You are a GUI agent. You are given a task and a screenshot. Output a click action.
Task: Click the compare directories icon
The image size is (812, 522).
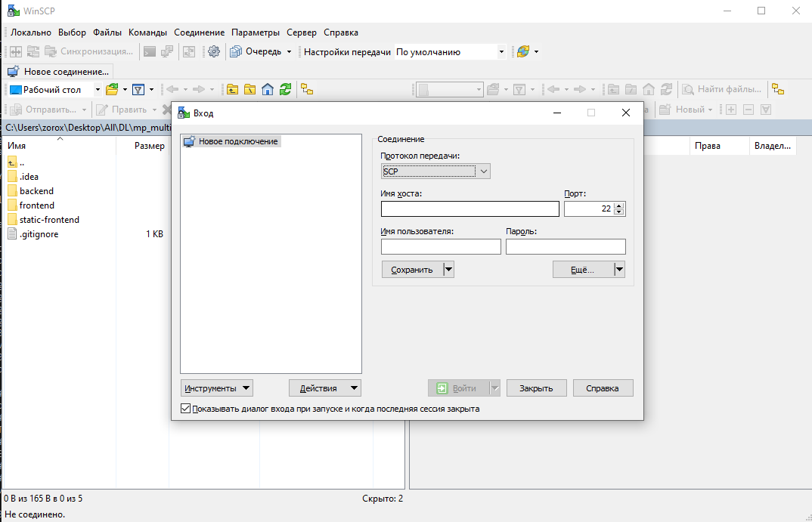16,51
